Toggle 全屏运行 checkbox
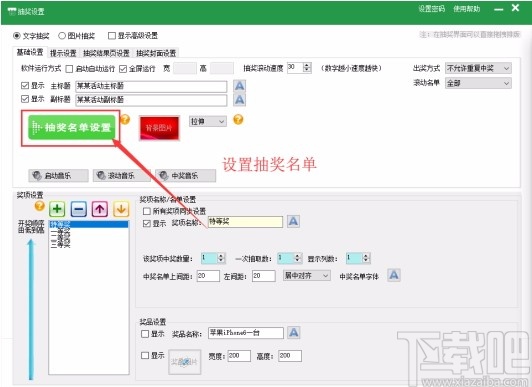The height and width of the screenshot is (387, 532). [x=123, y=69]
